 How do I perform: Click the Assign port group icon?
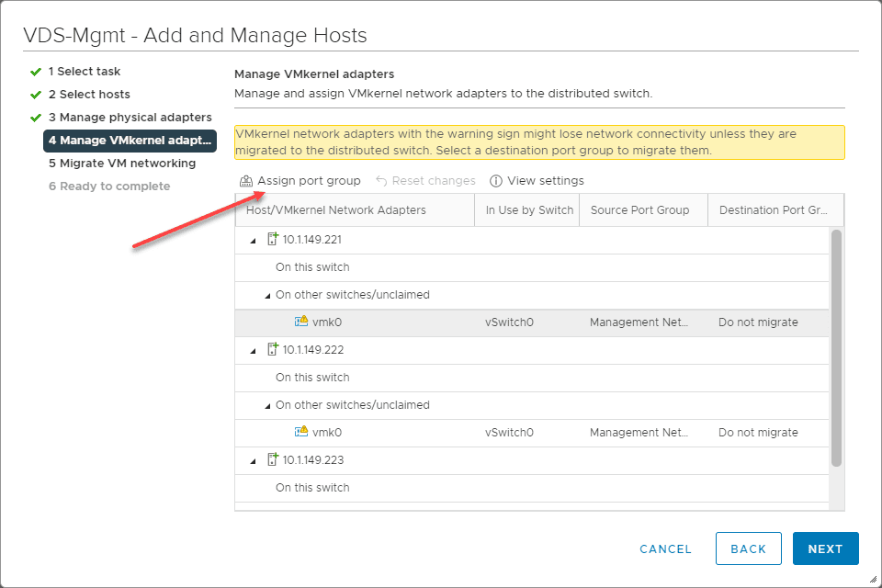(245, 181)
